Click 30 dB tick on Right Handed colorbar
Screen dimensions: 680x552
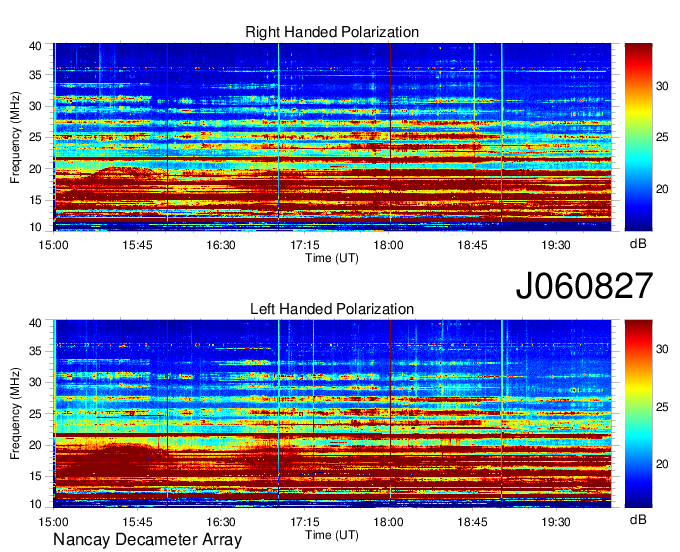point(662,86)
